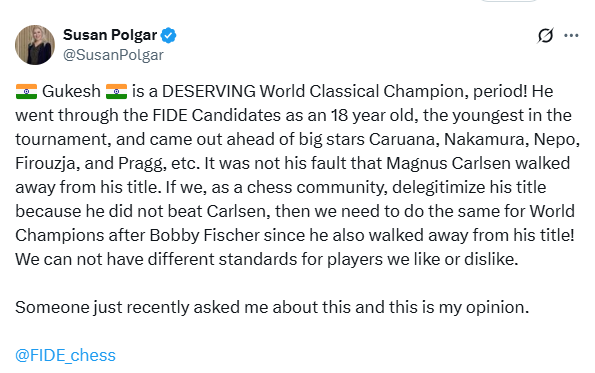The height and width of the screenshot is (373, 595).
Task: Open Susan Polgar's profile picture
Action: pos(35,45)
